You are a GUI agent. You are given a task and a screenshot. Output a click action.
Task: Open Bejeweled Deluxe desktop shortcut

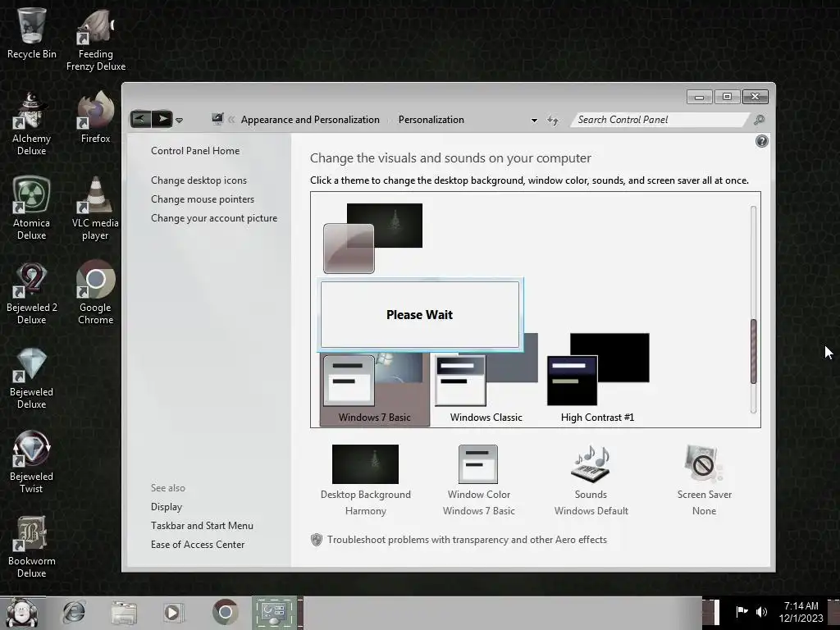pyautogui.click(x=32, y=378)
